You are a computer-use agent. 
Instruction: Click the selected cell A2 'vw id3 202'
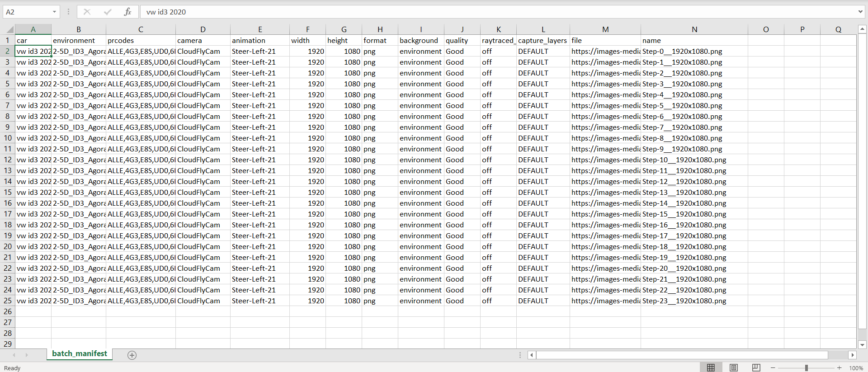point(33,51)
